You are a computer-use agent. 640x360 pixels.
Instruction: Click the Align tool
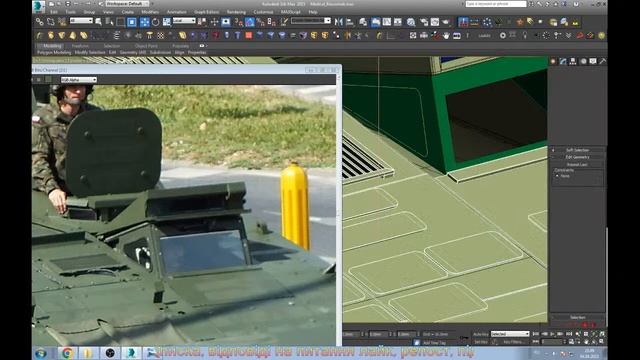click(x=350, y=22)
